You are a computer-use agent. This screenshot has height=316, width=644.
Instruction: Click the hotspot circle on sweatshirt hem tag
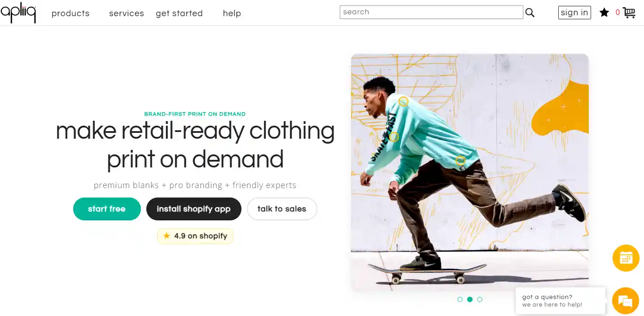pyautogui.click(x=460, y=160)
